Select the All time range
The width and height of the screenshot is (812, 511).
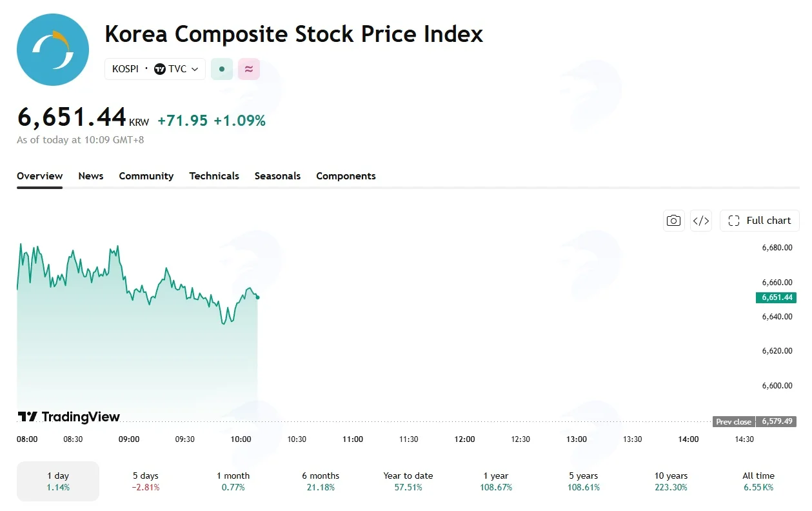pos(758,481)
